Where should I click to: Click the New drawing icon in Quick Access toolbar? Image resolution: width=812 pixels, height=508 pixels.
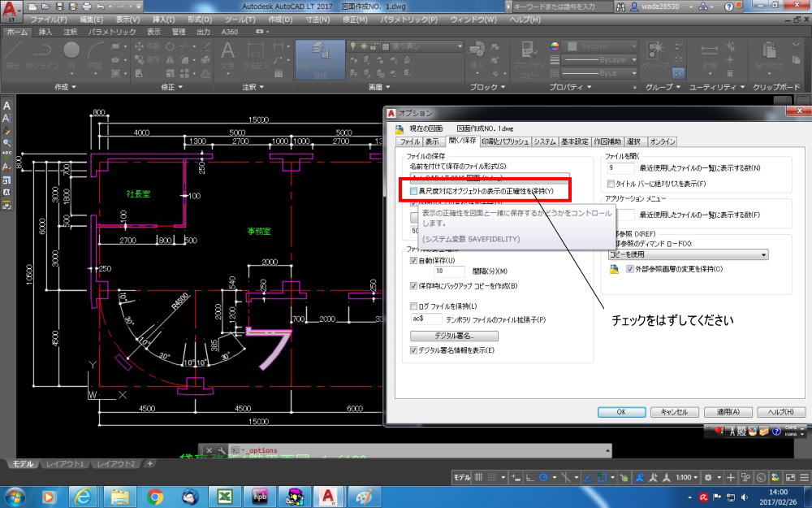coord(32,7)
